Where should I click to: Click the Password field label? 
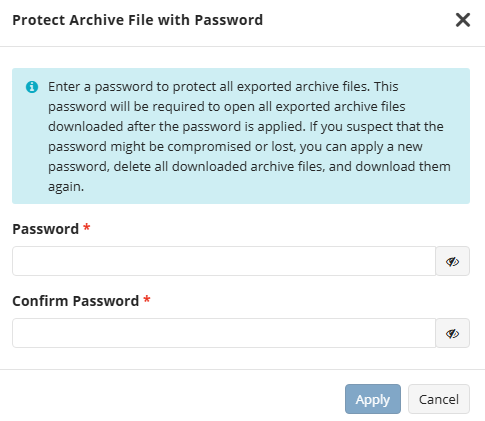click(x=45, y=229)
